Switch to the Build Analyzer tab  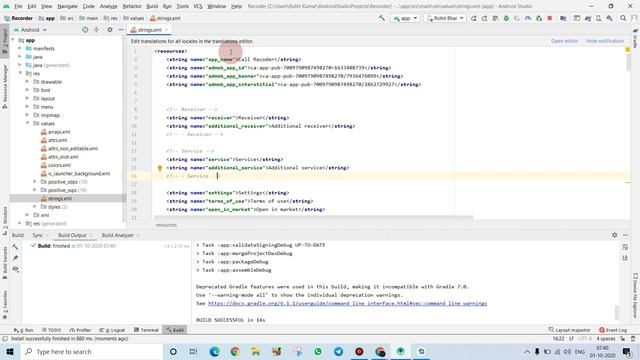point(118,235)
